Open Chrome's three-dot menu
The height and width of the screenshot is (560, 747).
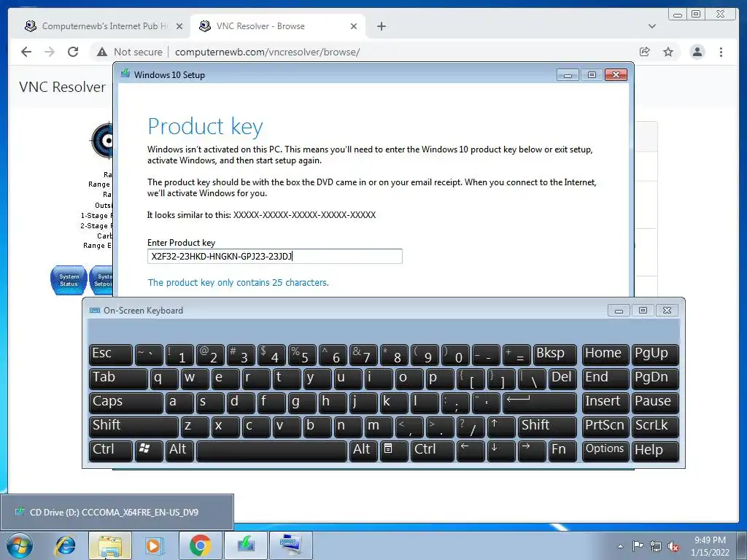coord(721,52)
